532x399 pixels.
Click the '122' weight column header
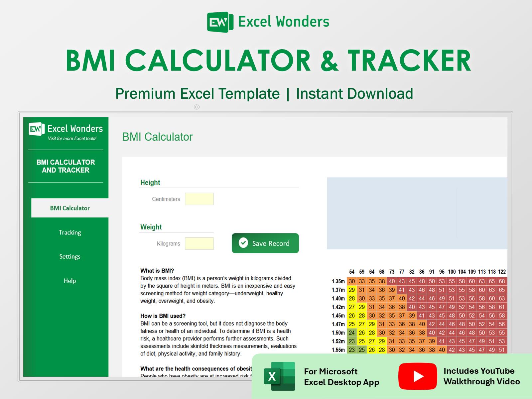click(x=502, y=272)
